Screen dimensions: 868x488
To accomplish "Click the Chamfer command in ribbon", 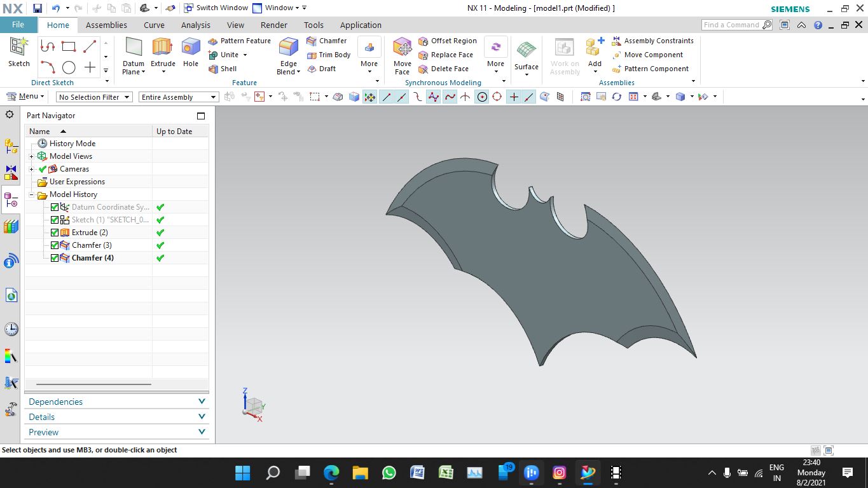I will [x=327, y=41].
